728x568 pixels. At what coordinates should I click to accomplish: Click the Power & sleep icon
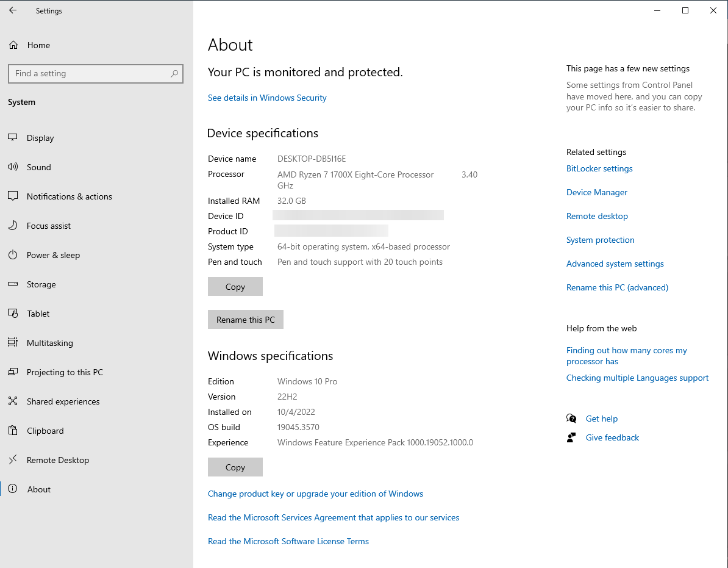pyautogui.click(x=13, y=254)
